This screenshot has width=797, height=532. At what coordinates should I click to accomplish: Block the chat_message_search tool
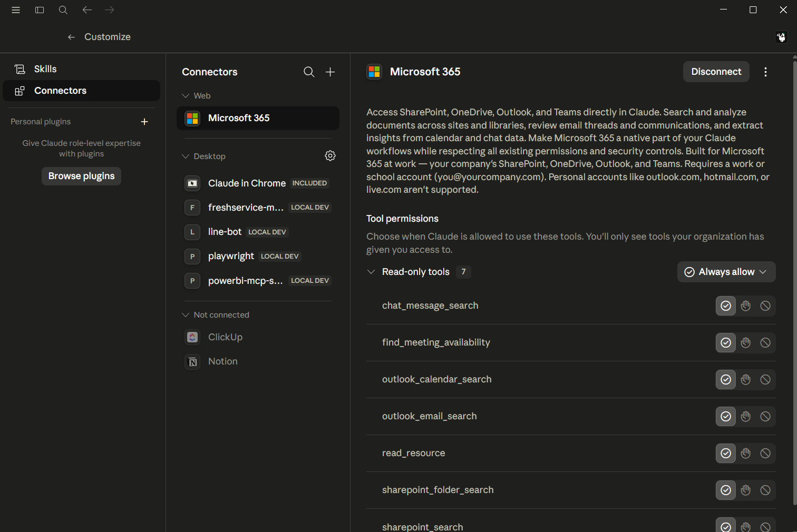[x=765, y=306]
